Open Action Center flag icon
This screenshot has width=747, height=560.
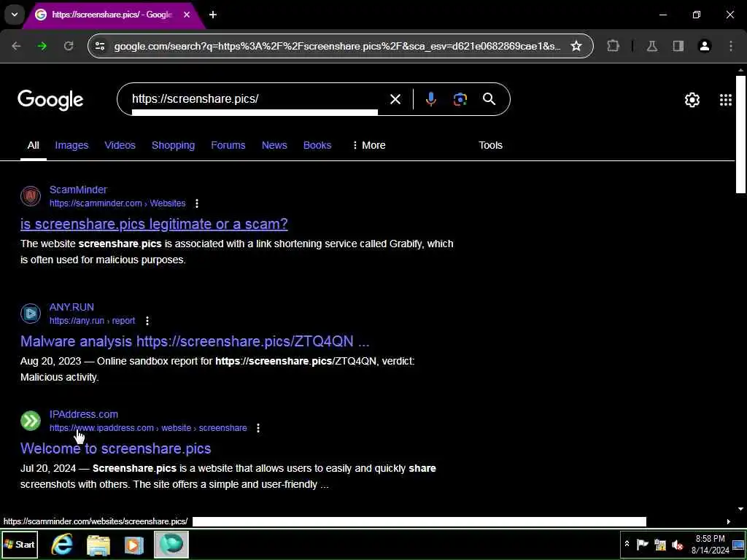[643, 544]
